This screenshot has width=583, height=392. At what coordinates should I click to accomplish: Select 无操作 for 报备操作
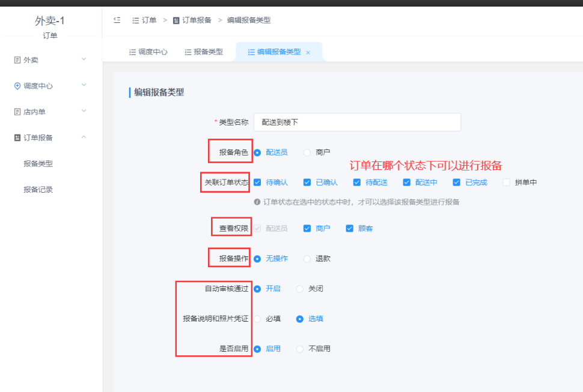click(257, 259)
